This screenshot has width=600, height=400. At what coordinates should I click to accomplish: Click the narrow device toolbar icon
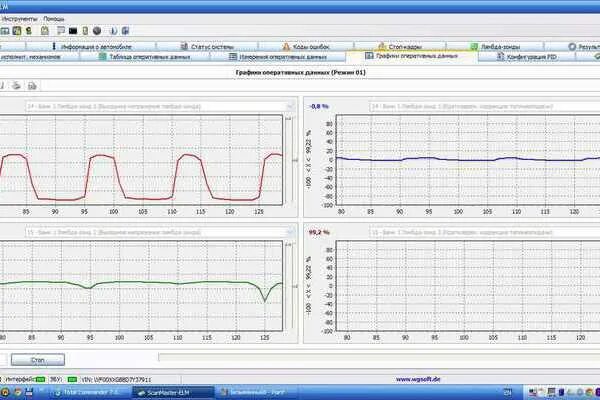click(x=85, y=31)
